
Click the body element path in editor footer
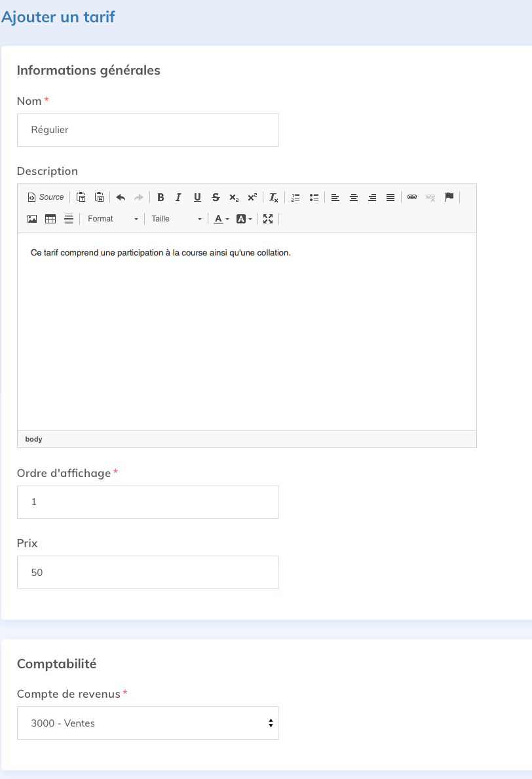point(33,438)
